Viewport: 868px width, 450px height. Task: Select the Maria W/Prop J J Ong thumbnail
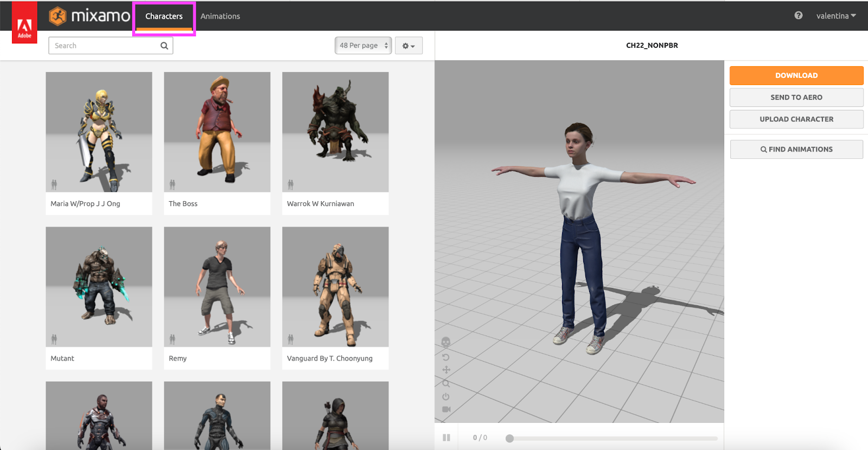[99, 132]
